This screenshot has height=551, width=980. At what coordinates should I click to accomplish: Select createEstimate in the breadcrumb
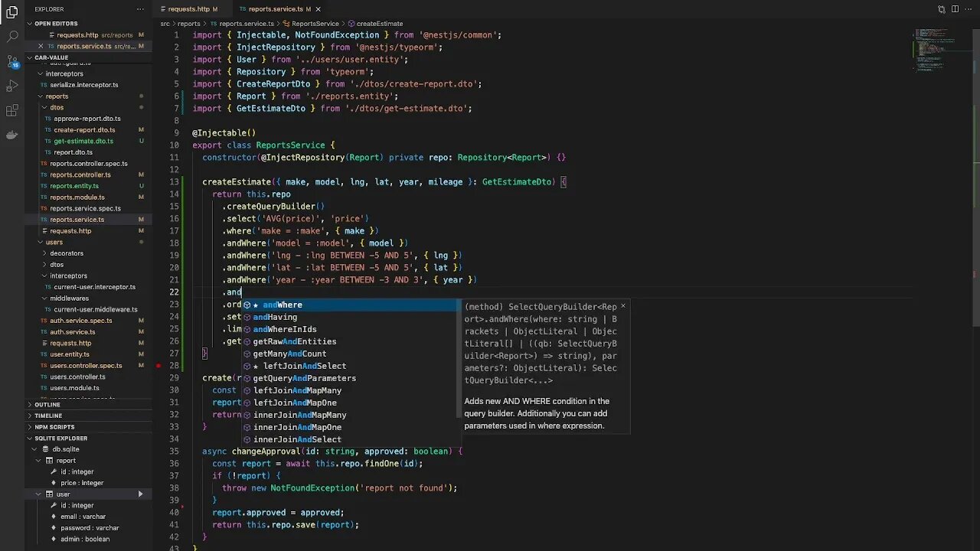point(380,24)
